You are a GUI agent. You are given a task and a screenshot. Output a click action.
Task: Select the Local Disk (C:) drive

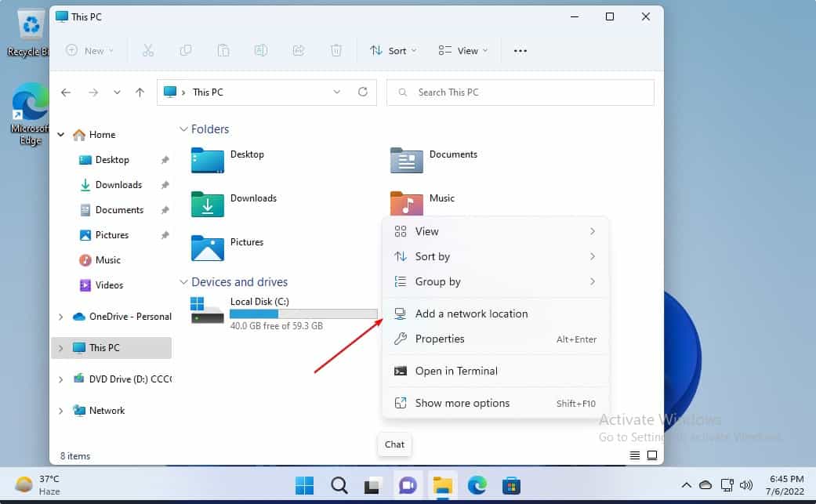coord(259,302)
